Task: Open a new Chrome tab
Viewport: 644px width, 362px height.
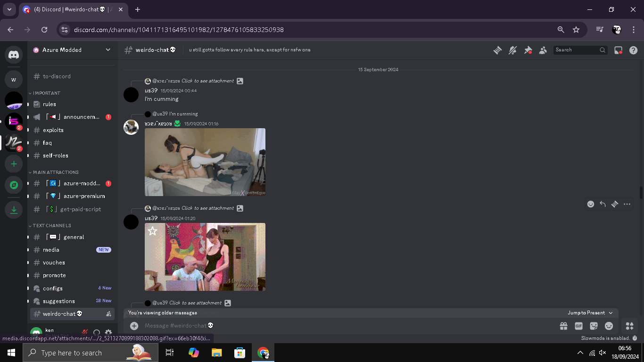Action: point(138,9)
